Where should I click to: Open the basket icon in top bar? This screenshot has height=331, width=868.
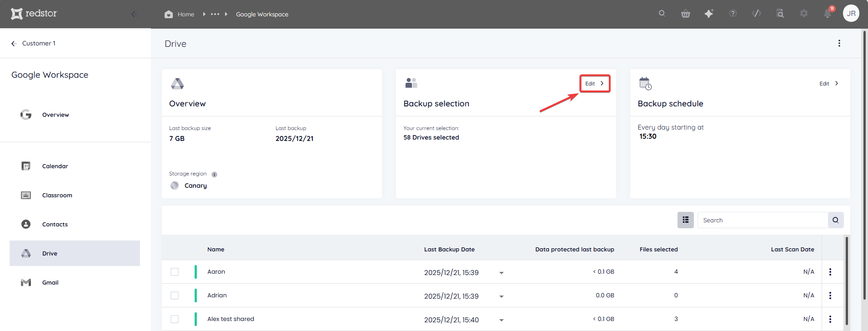pos(686,14)
